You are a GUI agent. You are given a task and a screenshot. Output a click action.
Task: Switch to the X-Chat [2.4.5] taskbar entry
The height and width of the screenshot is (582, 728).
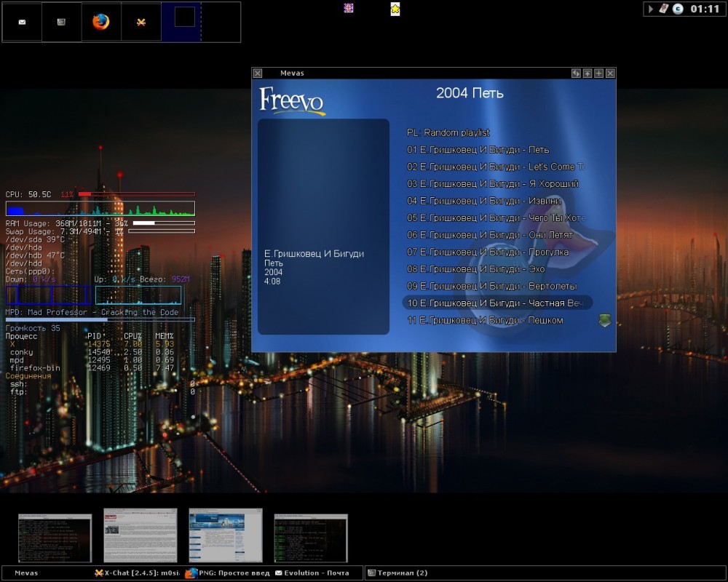click(x=137, y=573)
